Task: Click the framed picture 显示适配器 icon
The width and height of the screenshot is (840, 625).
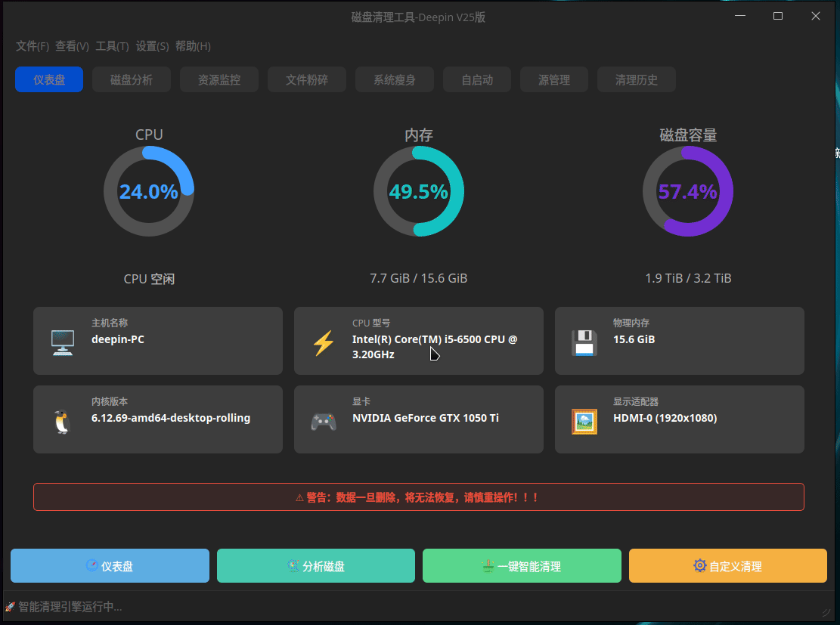Action: (x=584, y=422)
